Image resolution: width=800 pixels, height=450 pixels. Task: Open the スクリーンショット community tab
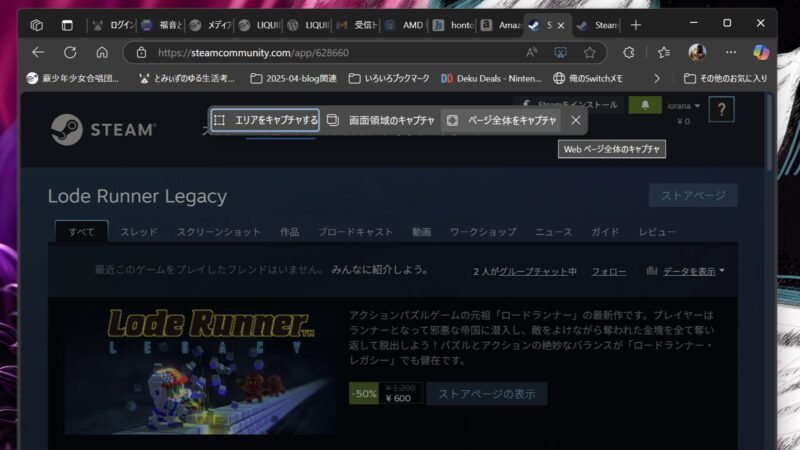pos(218,232)
